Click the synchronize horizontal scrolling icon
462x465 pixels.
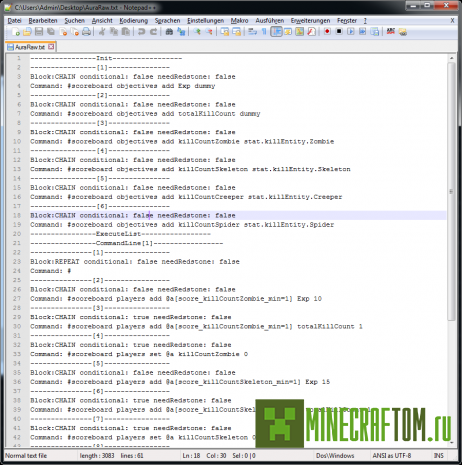pyautogui.click(x=237, y=32)
